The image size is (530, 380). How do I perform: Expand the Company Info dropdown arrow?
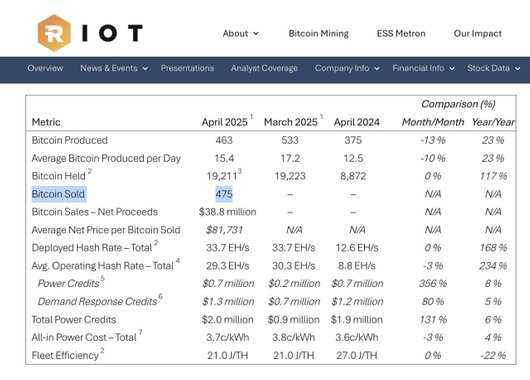point(377,69)
